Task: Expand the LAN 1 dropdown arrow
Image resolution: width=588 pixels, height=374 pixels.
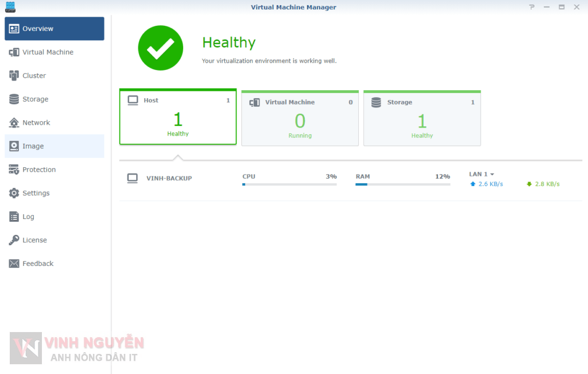Action: 492,175
